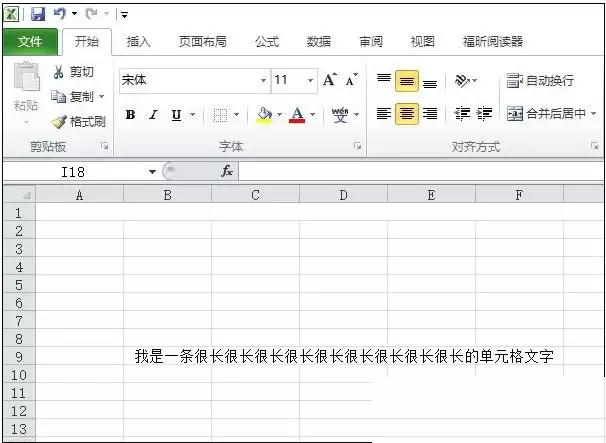The width and height of the screenshot is (606, 443).
Task: Open the 页面布局 tab
Action: [x=203, y=41]
